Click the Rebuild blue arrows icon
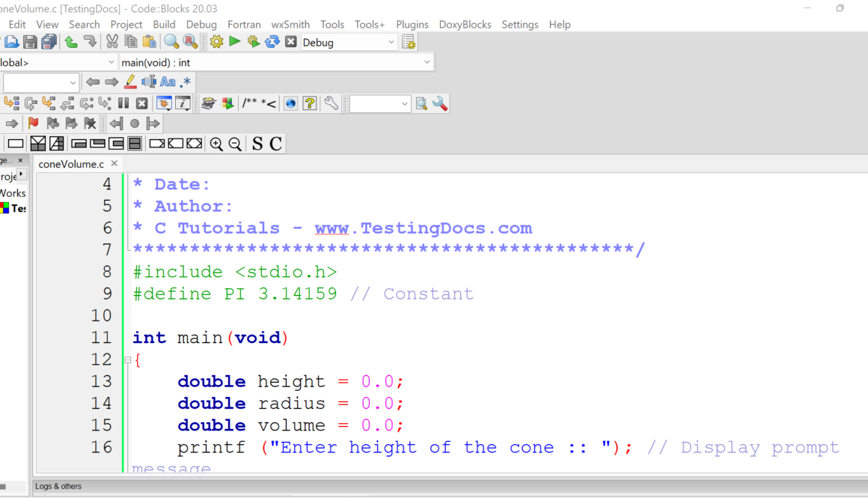Screen dimensions: 868x498 click(272, 42)
